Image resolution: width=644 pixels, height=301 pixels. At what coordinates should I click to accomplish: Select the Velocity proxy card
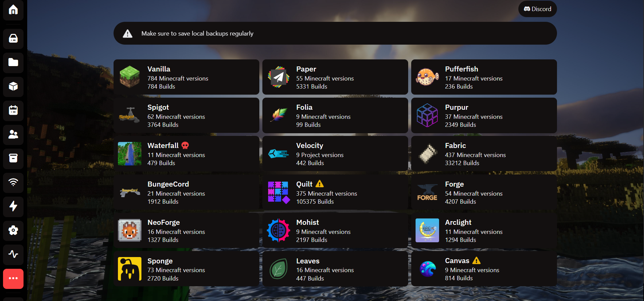[x=335, y=154]
